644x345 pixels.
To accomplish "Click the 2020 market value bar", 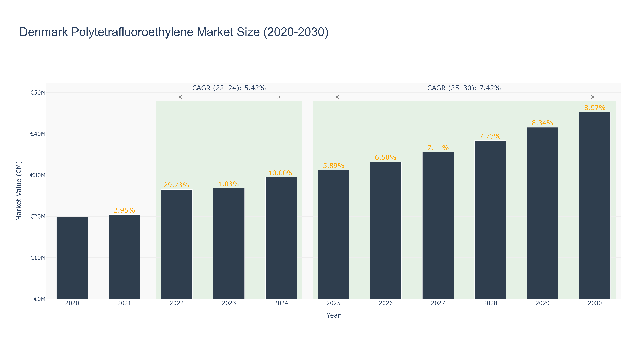I will [72, 258].
